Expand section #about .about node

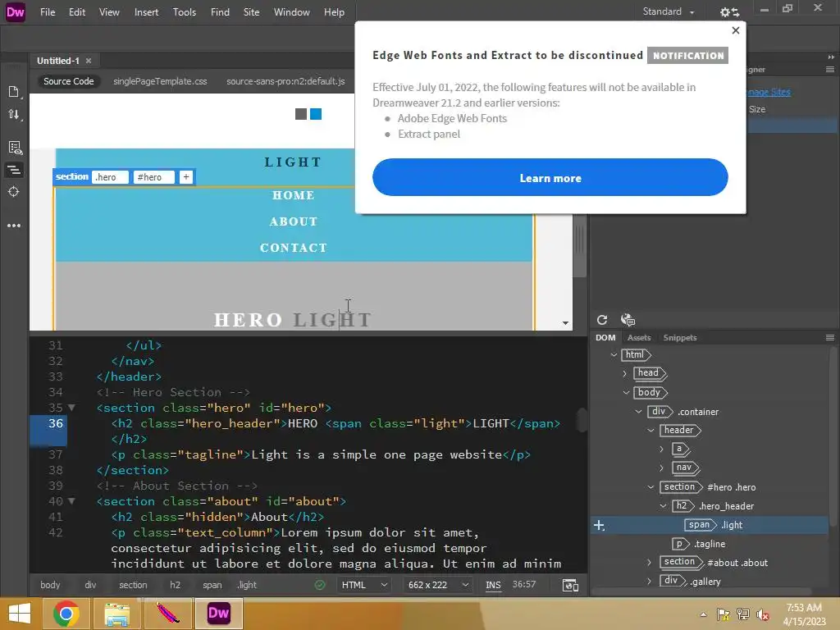click(x=650, y=563)
